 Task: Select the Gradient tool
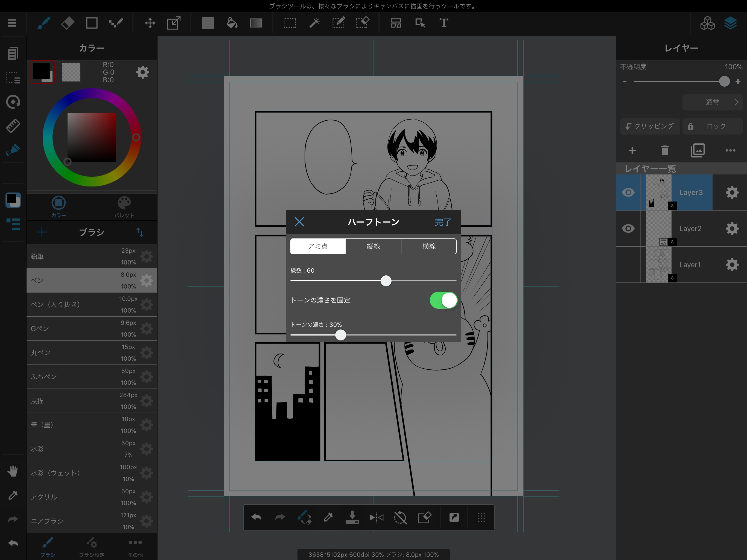coord(256,23)
